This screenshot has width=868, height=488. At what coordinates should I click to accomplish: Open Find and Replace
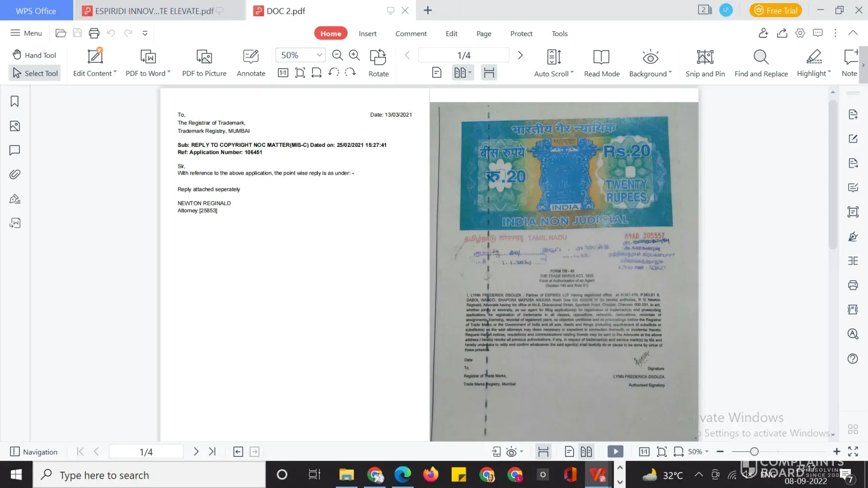[761, 63]
